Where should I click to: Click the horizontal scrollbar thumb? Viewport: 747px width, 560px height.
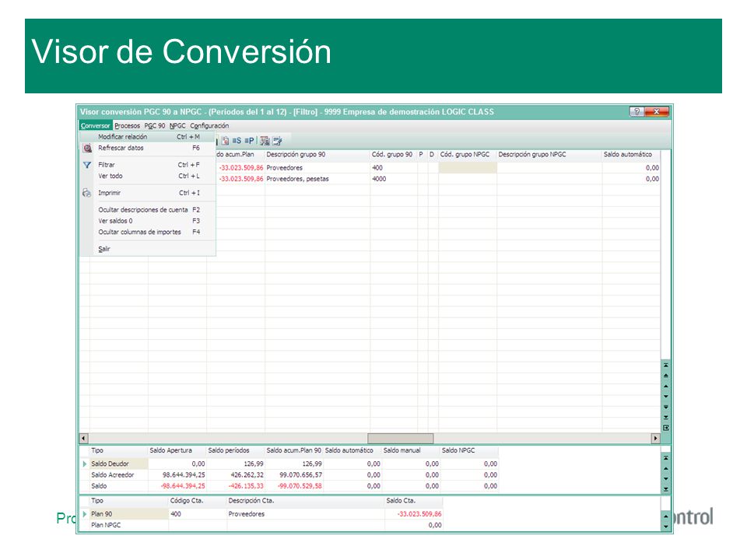[x=400, y=438]
